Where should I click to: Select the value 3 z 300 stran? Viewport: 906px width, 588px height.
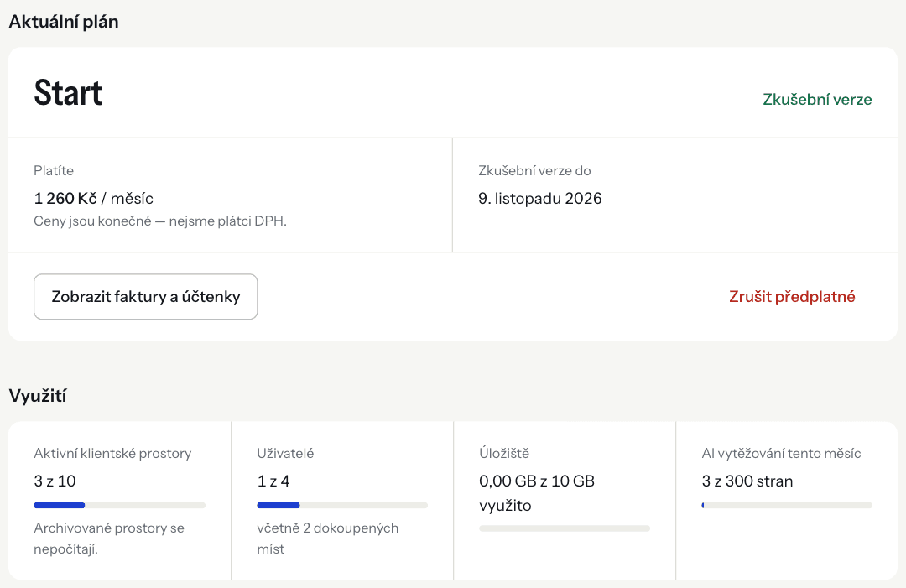tap(747, 481)
